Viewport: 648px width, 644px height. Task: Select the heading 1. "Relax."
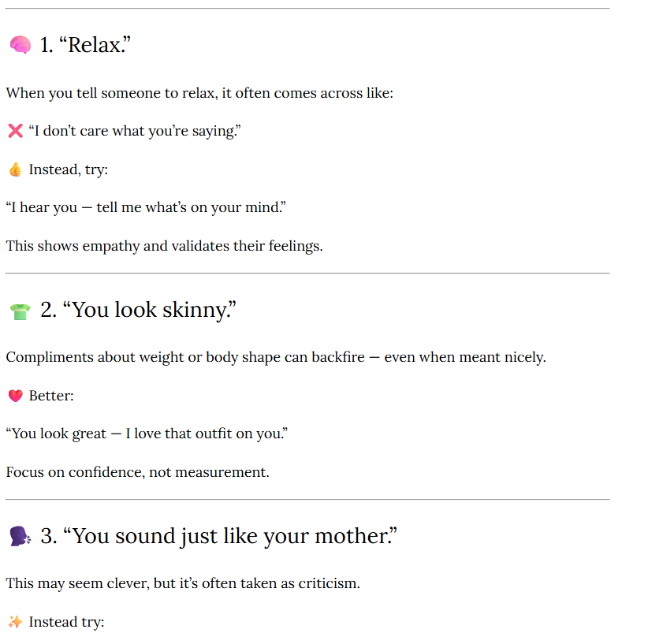(84, 45)
